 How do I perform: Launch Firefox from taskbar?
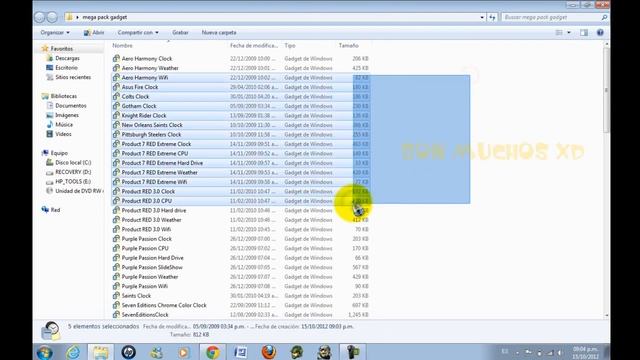coord(269,352)
